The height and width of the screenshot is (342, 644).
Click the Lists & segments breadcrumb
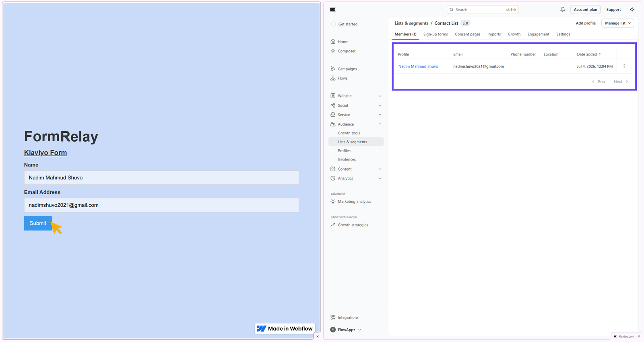coord(411,23)
